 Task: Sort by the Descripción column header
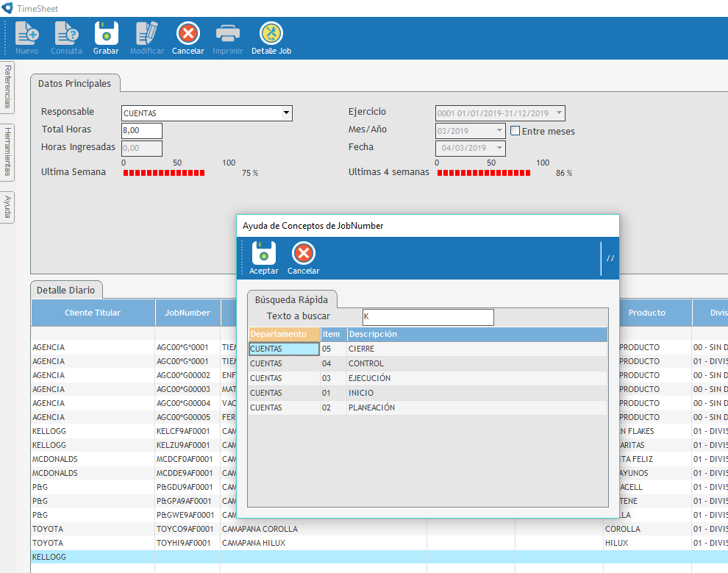click(372, 334)
